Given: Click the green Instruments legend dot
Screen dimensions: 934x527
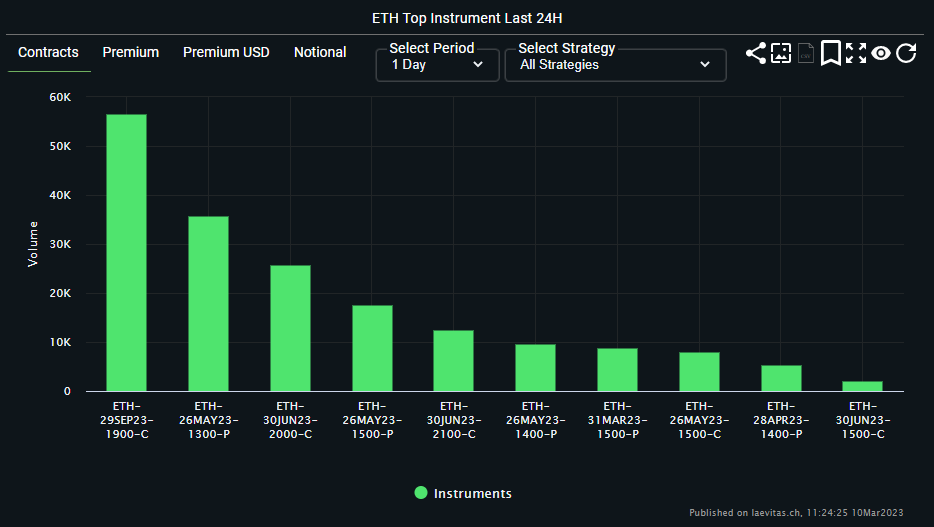Looking at the screenshot, I should (421, 492).
